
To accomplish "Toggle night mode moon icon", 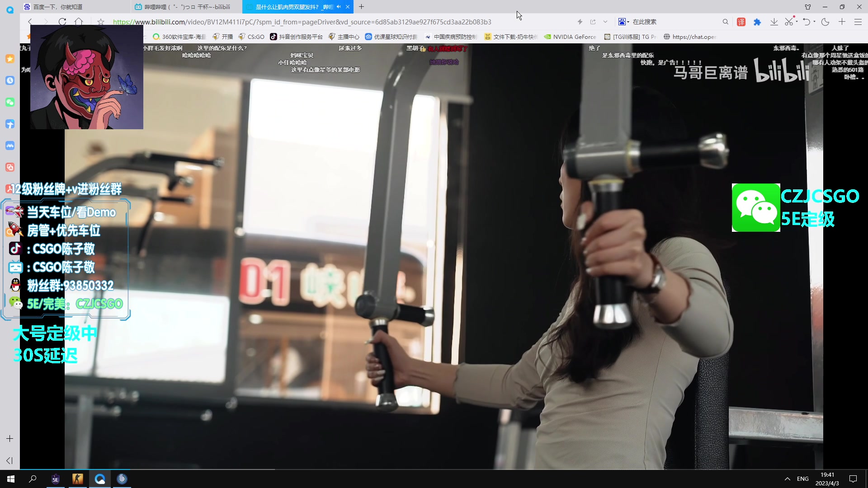I will point(825,22).
